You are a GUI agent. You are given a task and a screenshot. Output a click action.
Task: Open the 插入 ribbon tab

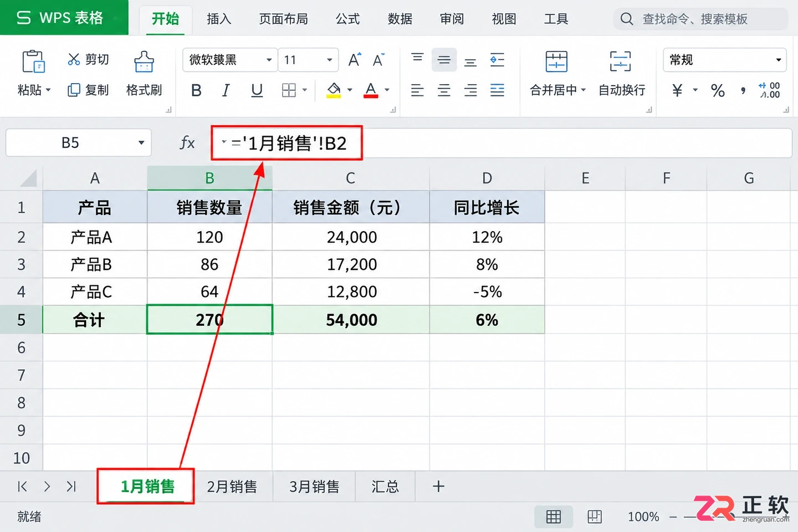tap(219, 19)
